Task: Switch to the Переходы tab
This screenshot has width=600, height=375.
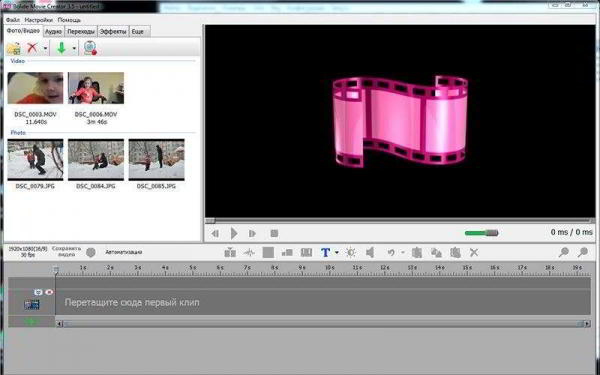Action: pyautogui.click(x=81, y=32)
